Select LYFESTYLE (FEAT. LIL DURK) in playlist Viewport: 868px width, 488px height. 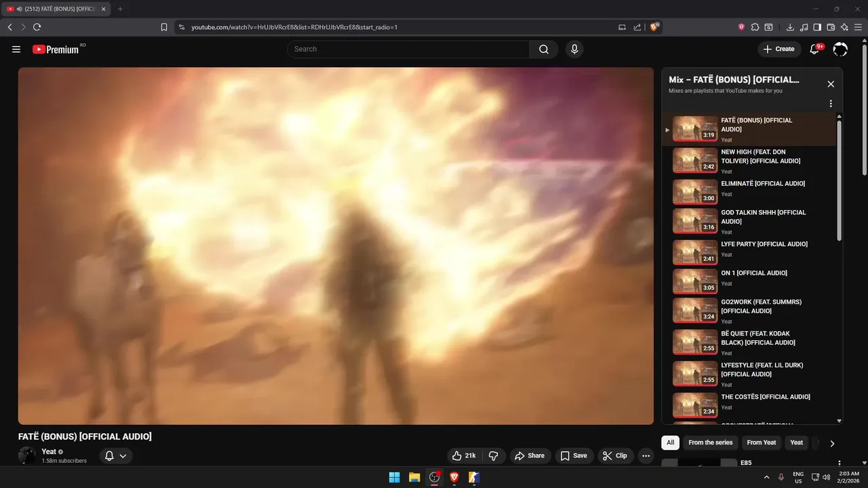pos(749,374)
